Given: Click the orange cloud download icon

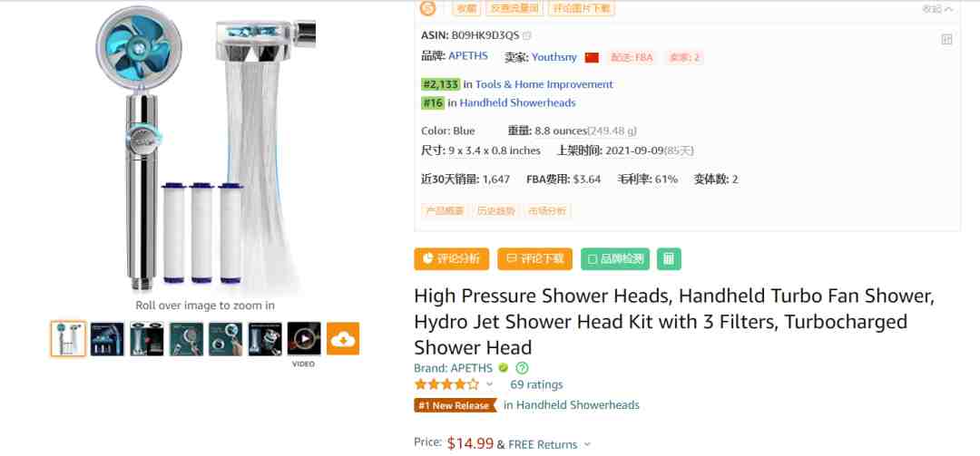Looking at the screenshot, I should [x=342, y=338].
